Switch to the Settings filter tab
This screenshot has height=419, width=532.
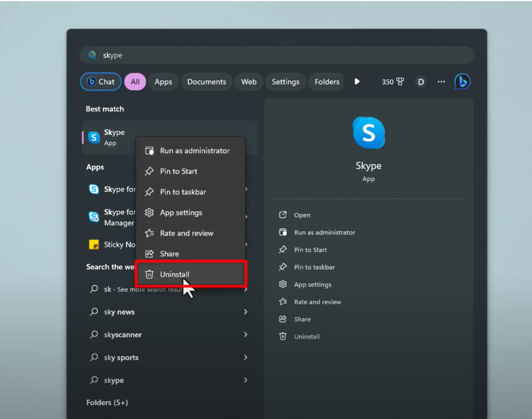[x=285, y=81]
